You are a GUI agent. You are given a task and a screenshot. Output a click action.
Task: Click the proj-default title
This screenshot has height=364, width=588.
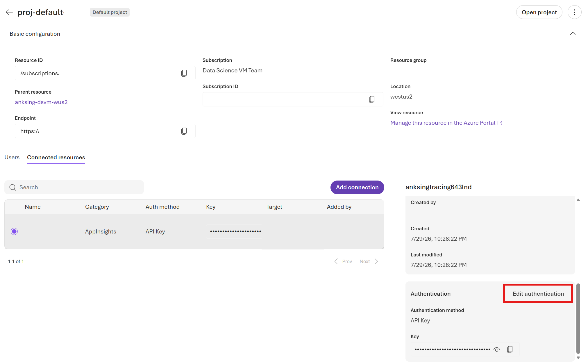41,12
